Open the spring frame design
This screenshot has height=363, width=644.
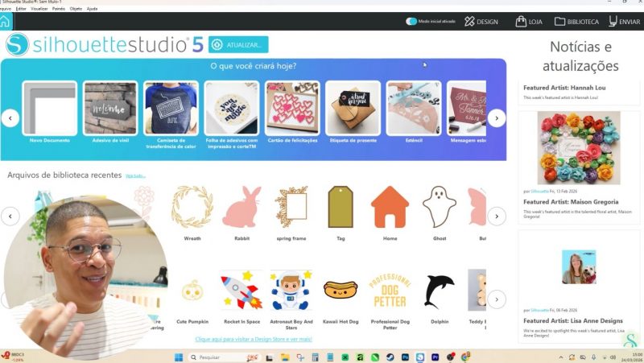(291, 208)
